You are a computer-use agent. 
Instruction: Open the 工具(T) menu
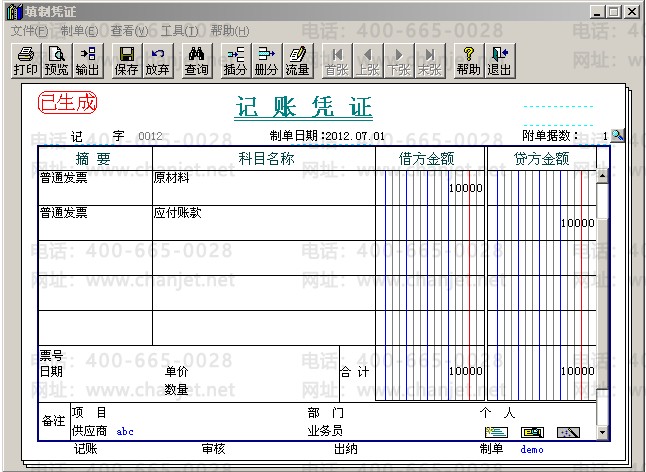point(180,31)
